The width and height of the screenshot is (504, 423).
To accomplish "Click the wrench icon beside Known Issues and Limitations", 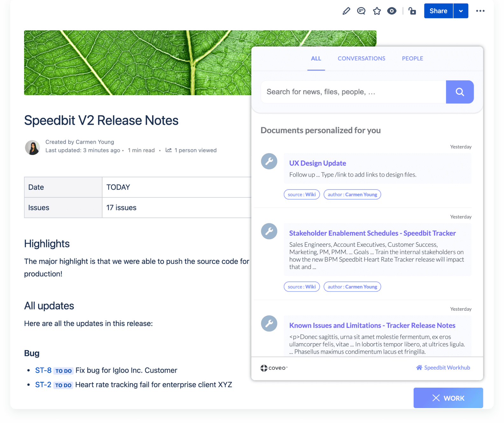I will pos(269,323).
